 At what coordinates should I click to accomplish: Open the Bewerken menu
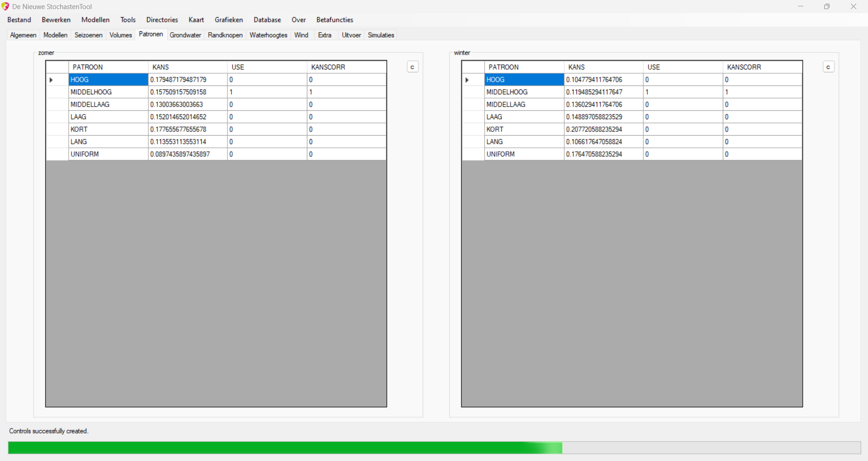(x=56, y=20)
